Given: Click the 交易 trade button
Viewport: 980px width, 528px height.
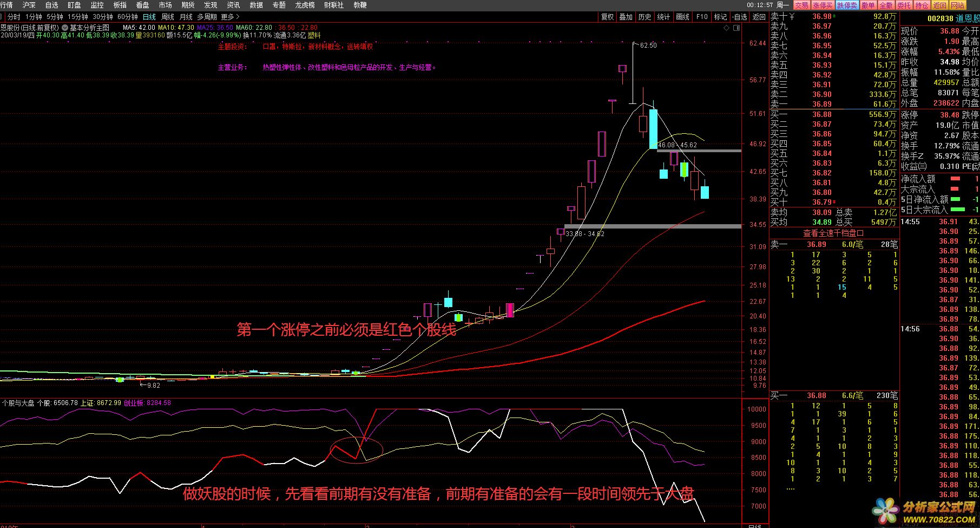Looking at the screenshot, I should (x=801, y=5).
